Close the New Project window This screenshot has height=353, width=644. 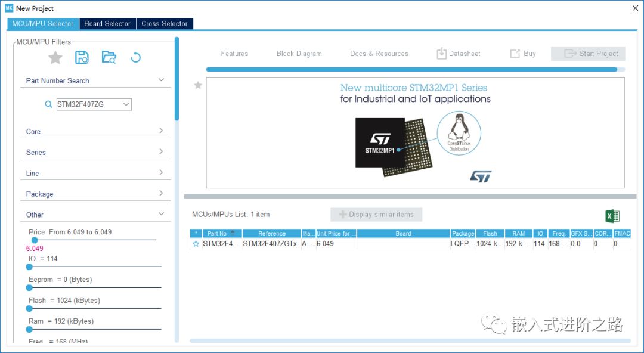pos(635,8)
